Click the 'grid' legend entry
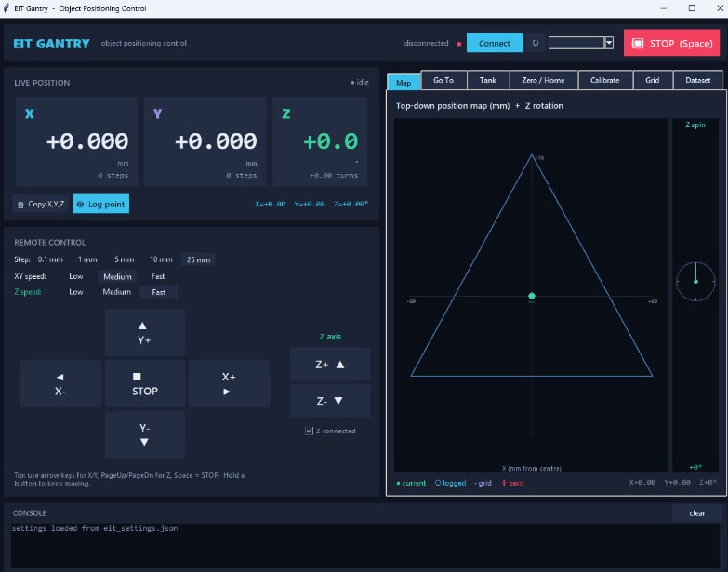Screen dimensions: 728x572 click(483, 483)
